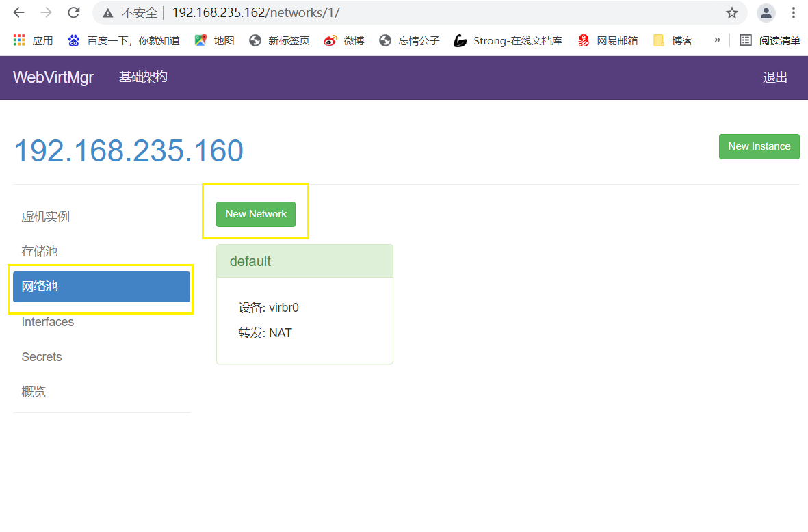Click the 设备: virbr0 text
The image size is (808, 532).
[x=268, y=308]
